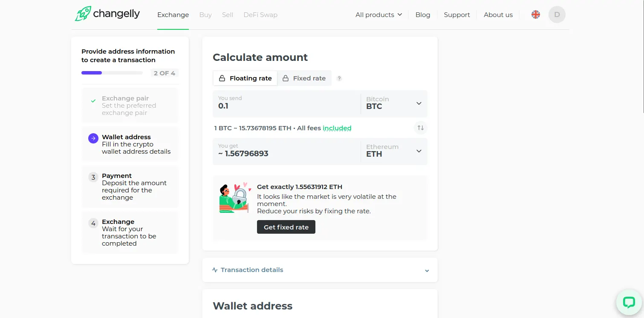The width and height of the screenshot is (644, 318).
Task: Click the rate type help question mark
Action: point(339,78)
